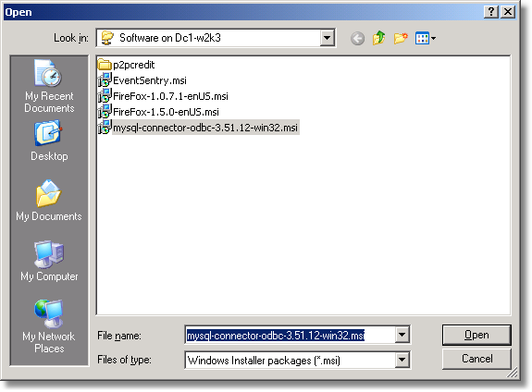Open the Views menu icon
Viewport: 532px width, 392px height.
(425, 38)
